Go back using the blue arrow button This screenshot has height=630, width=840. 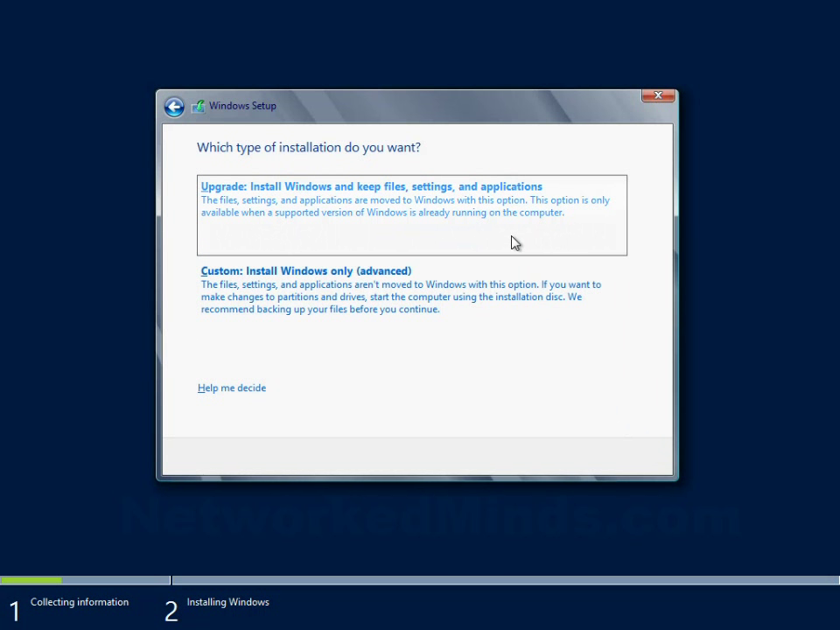coord(174,107)
